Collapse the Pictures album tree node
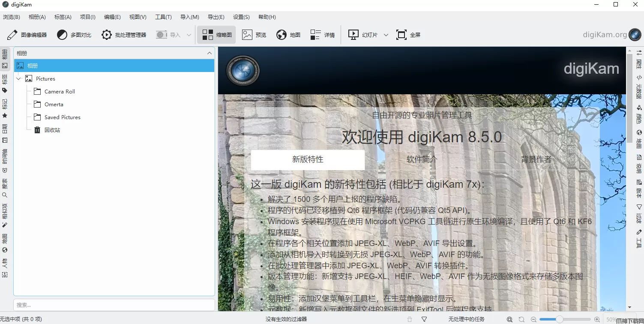 coord(19,79)
